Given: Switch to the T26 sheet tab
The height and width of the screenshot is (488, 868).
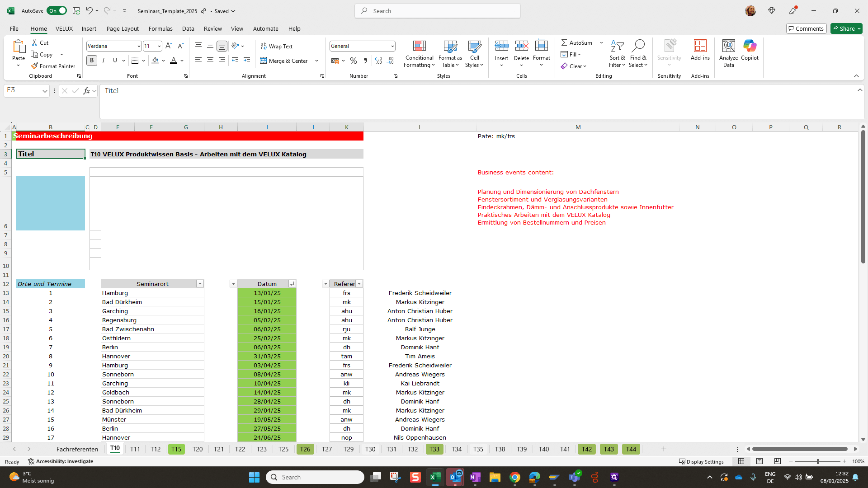Looking at the screenshot, I should click(305, 449).
